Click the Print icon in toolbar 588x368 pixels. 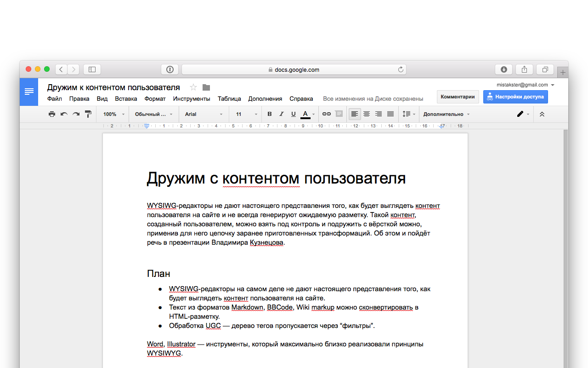(x=52, y=114)
